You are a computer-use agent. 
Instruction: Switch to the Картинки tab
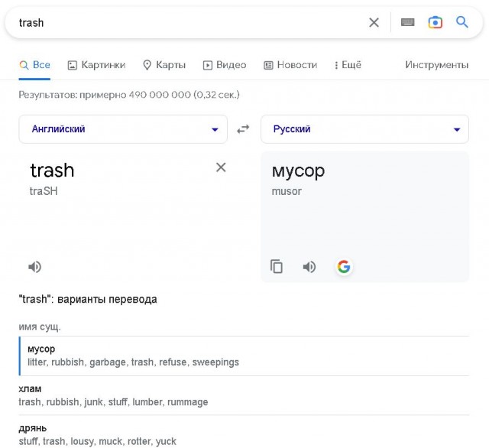tap(97, 65)
